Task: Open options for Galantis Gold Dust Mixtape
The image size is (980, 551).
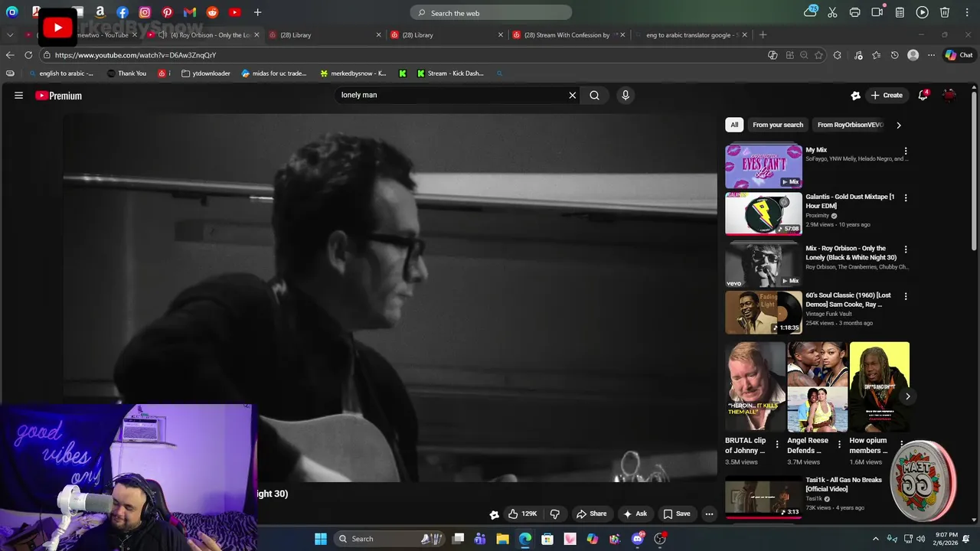Action: 906,198
